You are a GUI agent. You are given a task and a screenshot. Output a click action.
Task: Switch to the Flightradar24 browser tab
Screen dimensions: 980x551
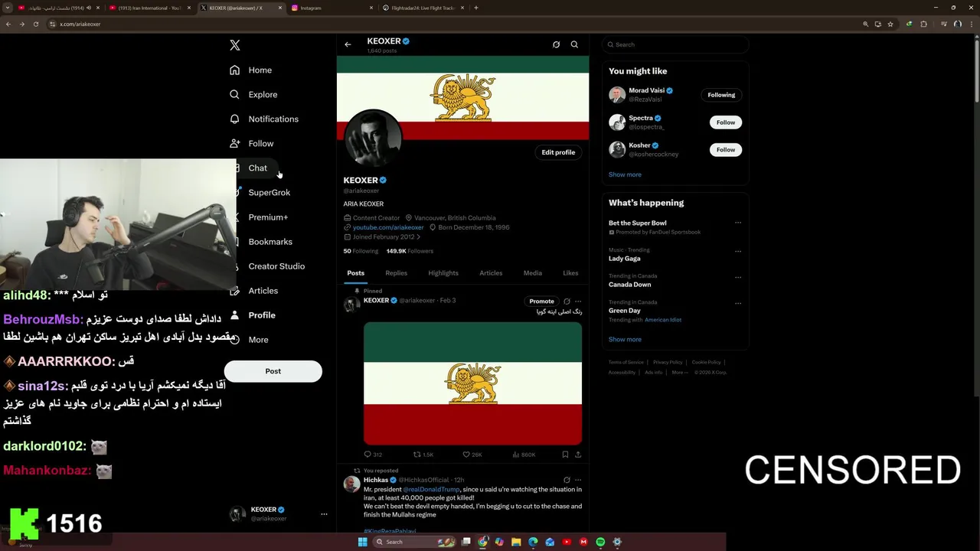pos(423,8)
